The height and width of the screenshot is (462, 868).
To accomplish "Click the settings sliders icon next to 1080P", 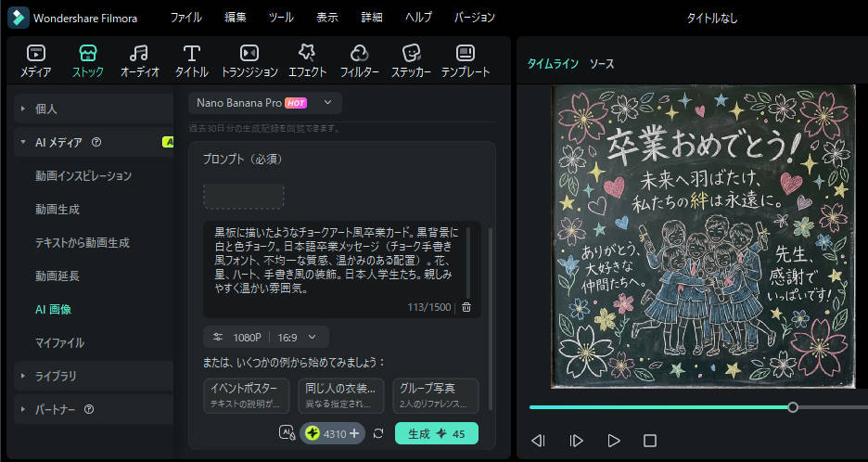I will pos(218,337).
